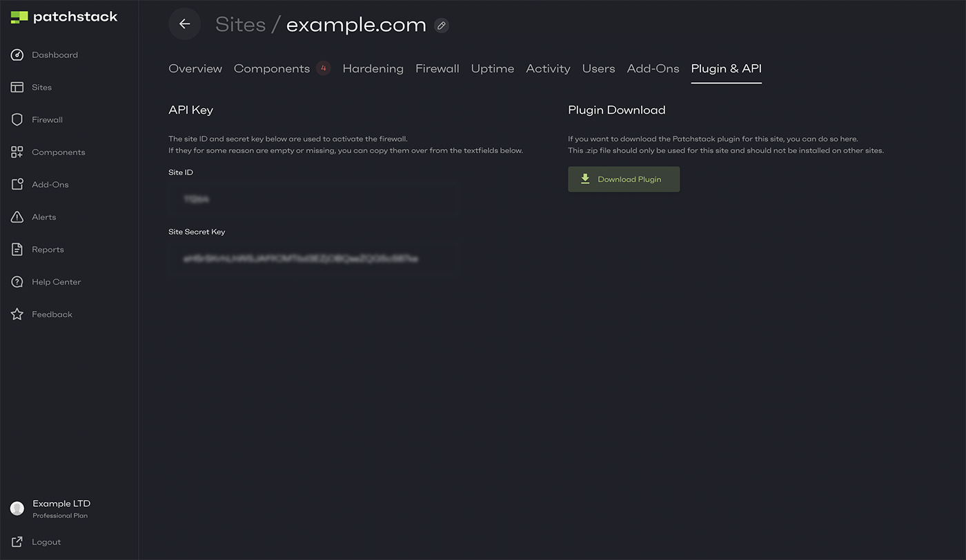
Task: Click the Download Plugin button
Action: [x=624, y=179]
